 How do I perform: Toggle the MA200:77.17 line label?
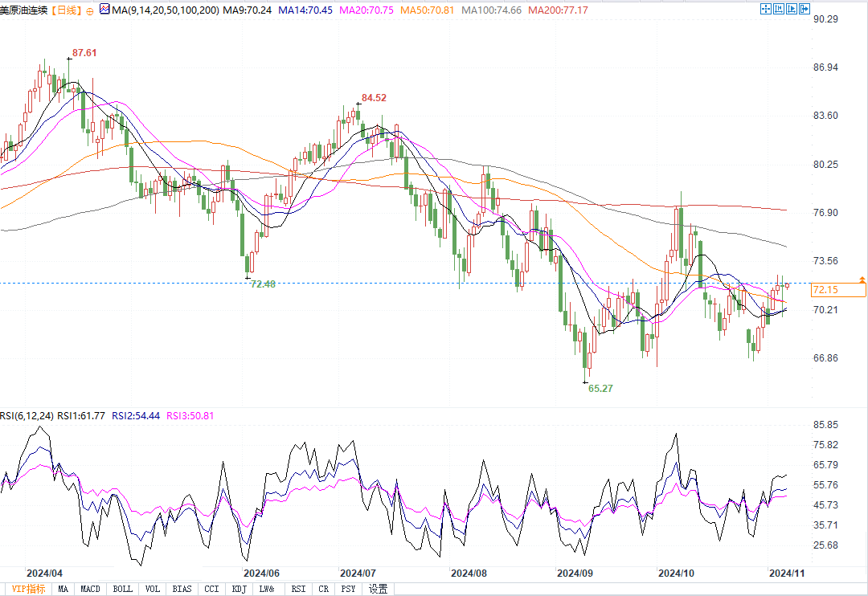point(558,10)
